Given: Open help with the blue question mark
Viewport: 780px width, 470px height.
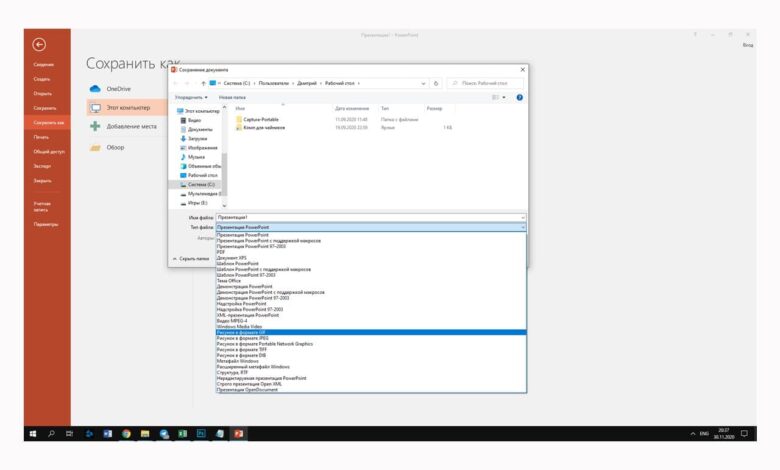Looking at the screenshot, I should (519, 97).
